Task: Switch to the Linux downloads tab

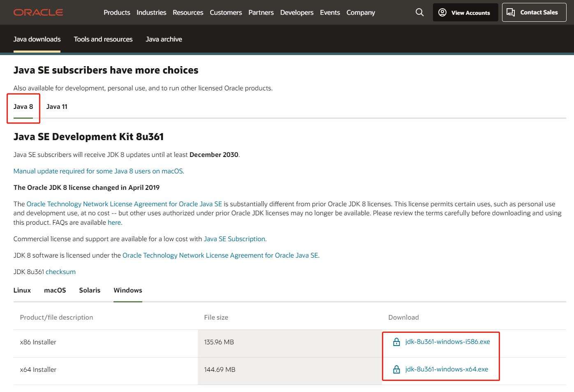Action: tap(22, 290)
